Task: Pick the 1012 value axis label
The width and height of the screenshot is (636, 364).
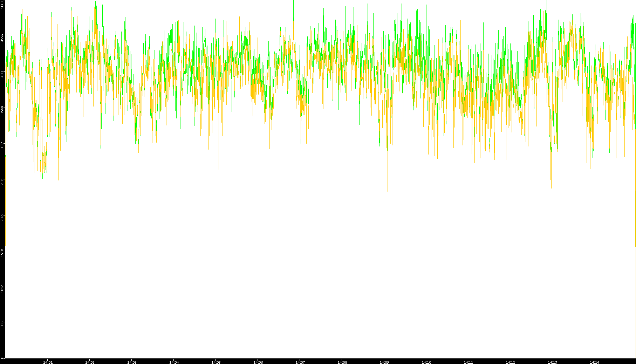Action: pyautogui.click(x=2, y=289)
